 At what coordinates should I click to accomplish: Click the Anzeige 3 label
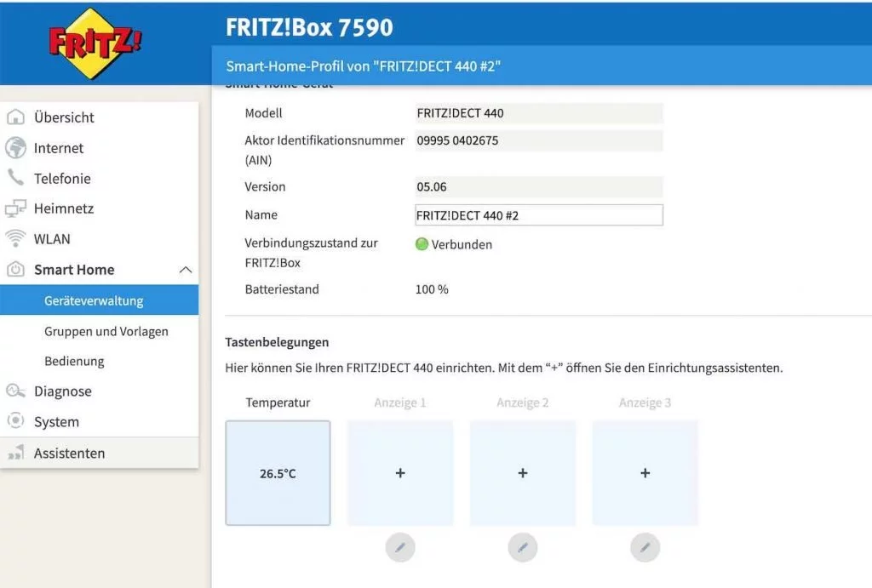click(x=645, y=402)
